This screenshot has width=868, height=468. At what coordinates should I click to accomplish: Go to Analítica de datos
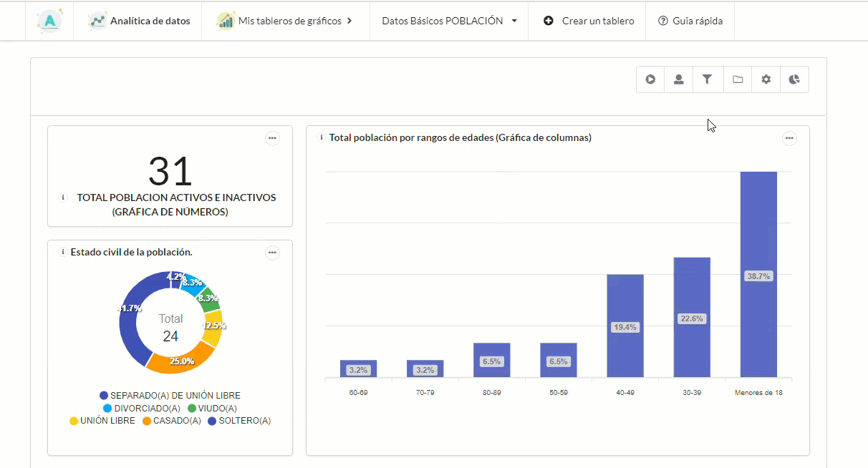[x=140, y=21]
